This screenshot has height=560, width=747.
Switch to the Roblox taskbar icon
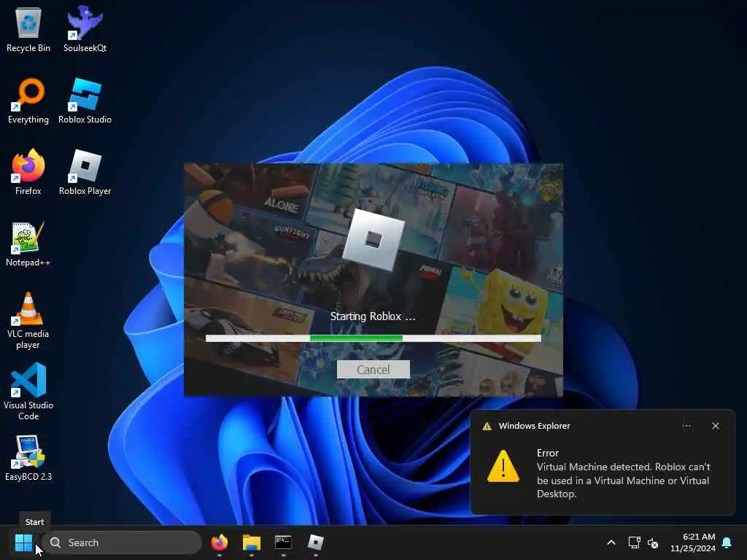(x=315, y=542)
